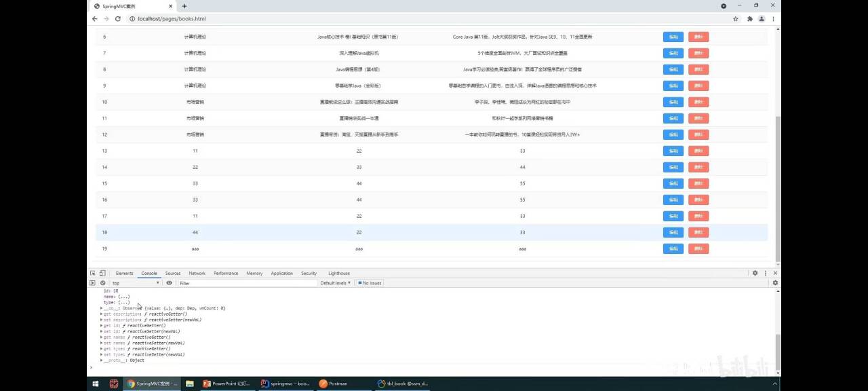Click blue edit button in row 6

point(673,37)
